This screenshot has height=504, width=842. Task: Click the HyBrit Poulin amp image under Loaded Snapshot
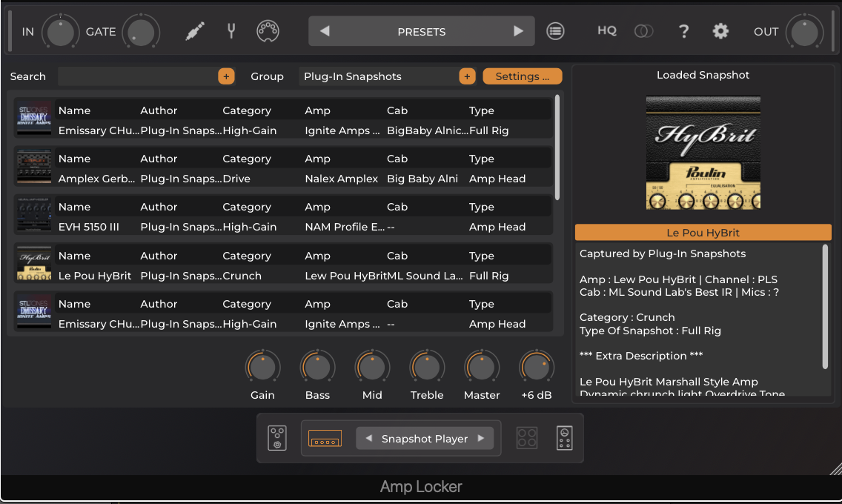point(703,153)
